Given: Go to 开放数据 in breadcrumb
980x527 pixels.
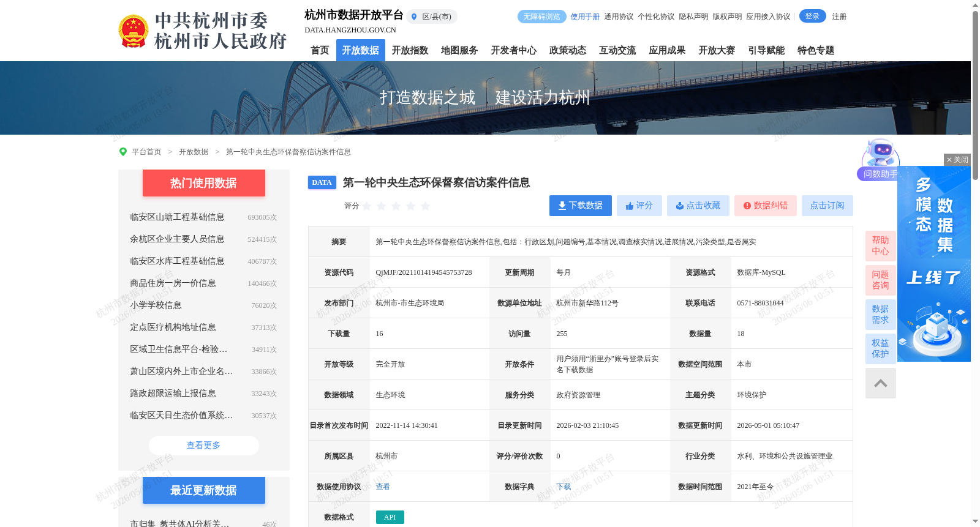Looking at the screenshot, I should 194,152.
